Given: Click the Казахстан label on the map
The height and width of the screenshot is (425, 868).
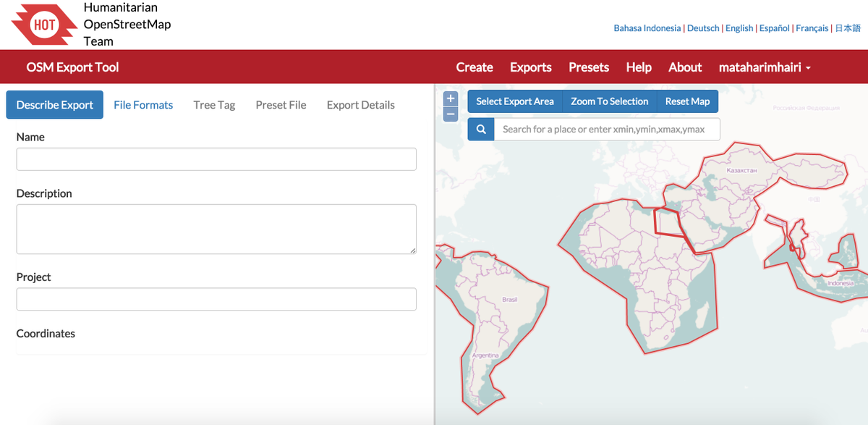Looking at the screenshot, I should [741, 171].
